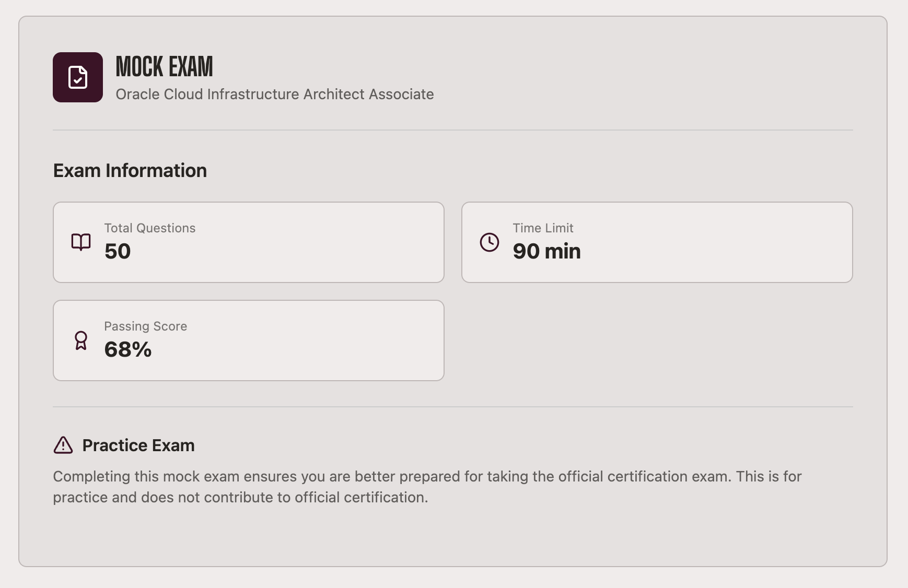Image resolution: width=908 pixels, height=588 pixels.
Task: Open the Total Questions info card
Action: [248, 242]
